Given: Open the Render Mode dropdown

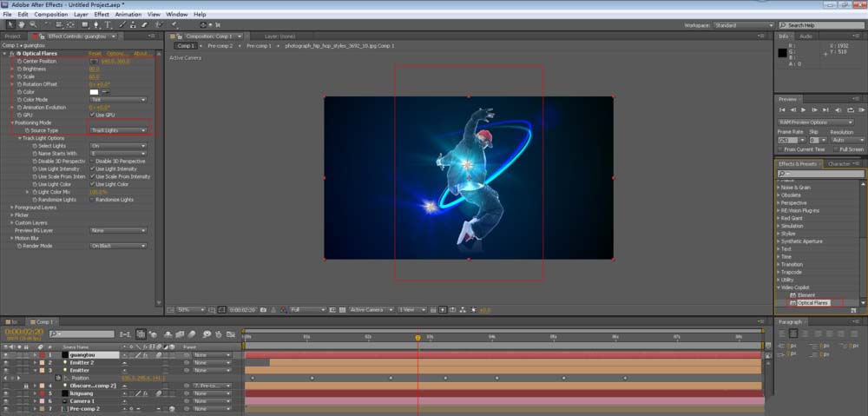Looking at the screenshot, I should [118, 246].
